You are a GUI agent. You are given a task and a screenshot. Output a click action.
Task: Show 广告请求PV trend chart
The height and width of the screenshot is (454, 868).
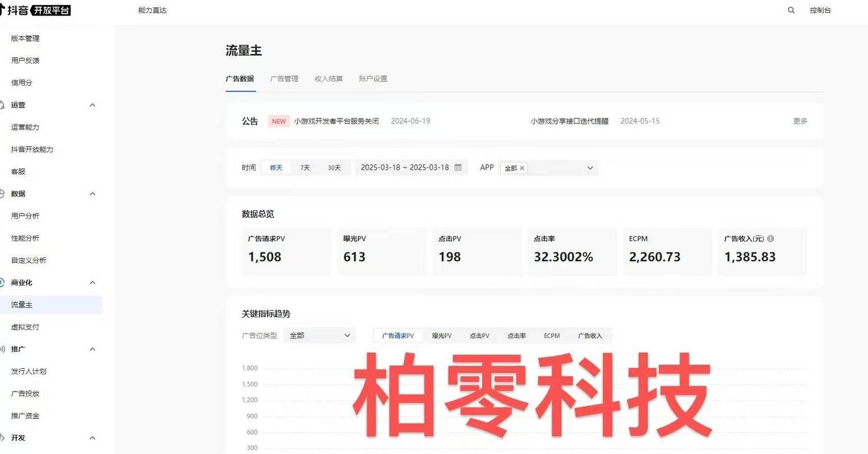(398, 336)
